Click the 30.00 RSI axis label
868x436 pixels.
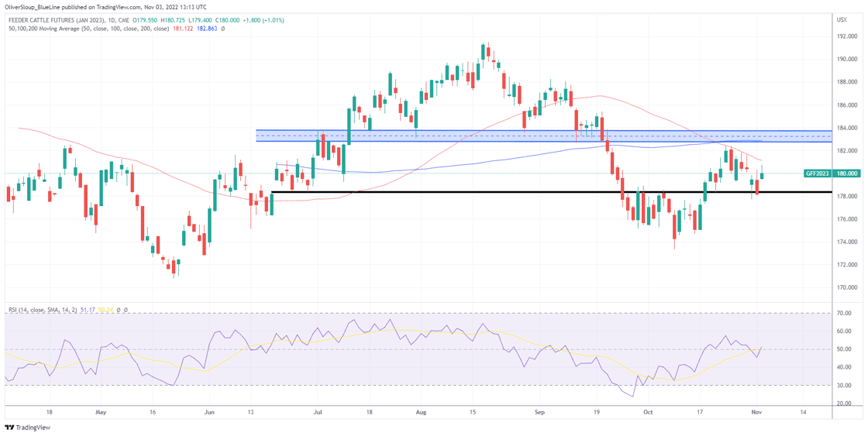pyautogui.click(x=845, y=386)
